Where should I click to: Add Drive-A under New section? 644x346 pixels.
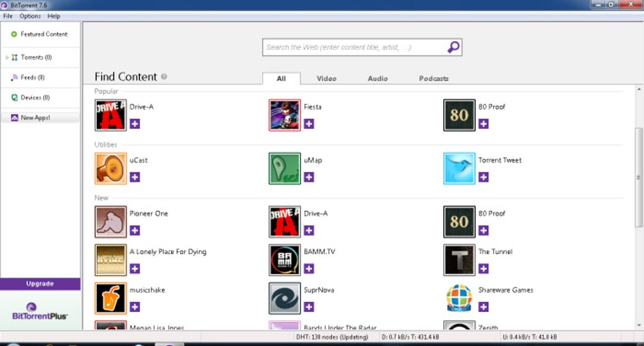click(x=309, y=230)
